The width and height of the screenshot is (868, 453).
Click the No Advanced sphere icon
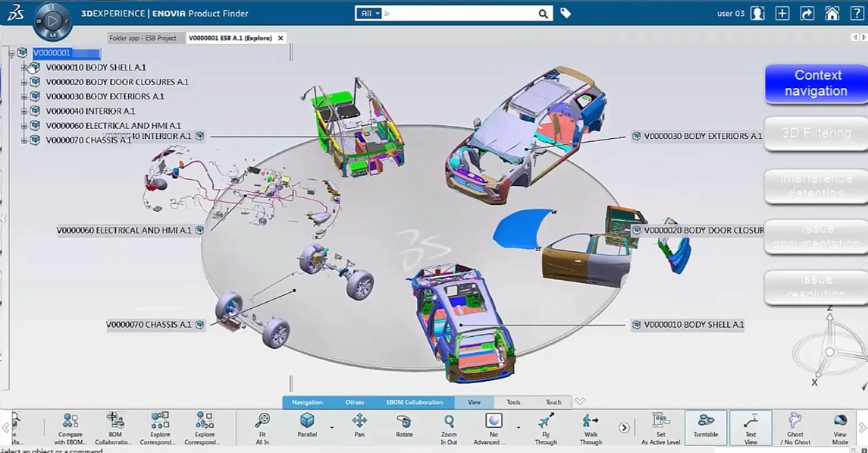pyautogui.click(x=494, y=421)
